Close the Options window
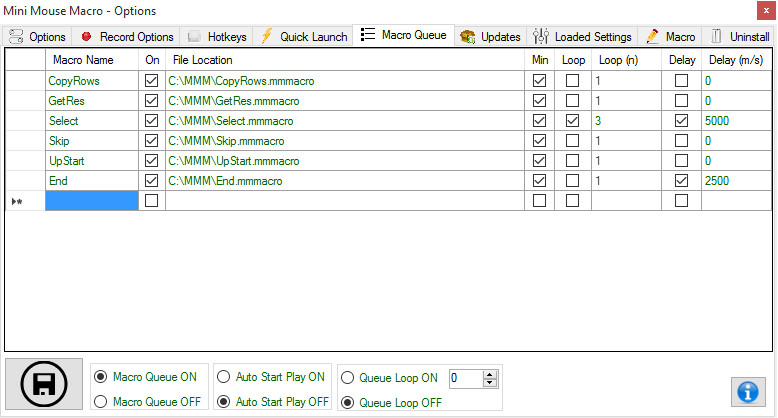 [x=766, y=10]
